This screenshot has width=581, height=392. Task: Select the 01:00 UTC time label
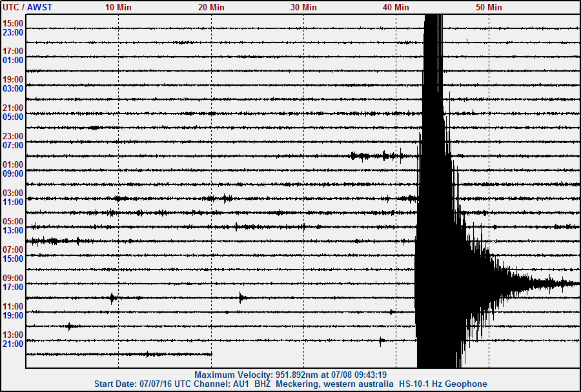tap(13, 164)
